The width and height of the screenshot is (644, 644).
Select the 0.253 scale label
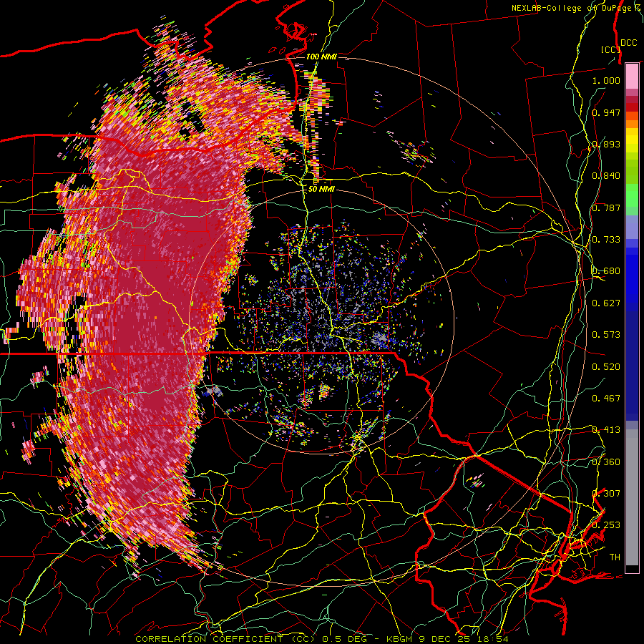click(606, 525)
